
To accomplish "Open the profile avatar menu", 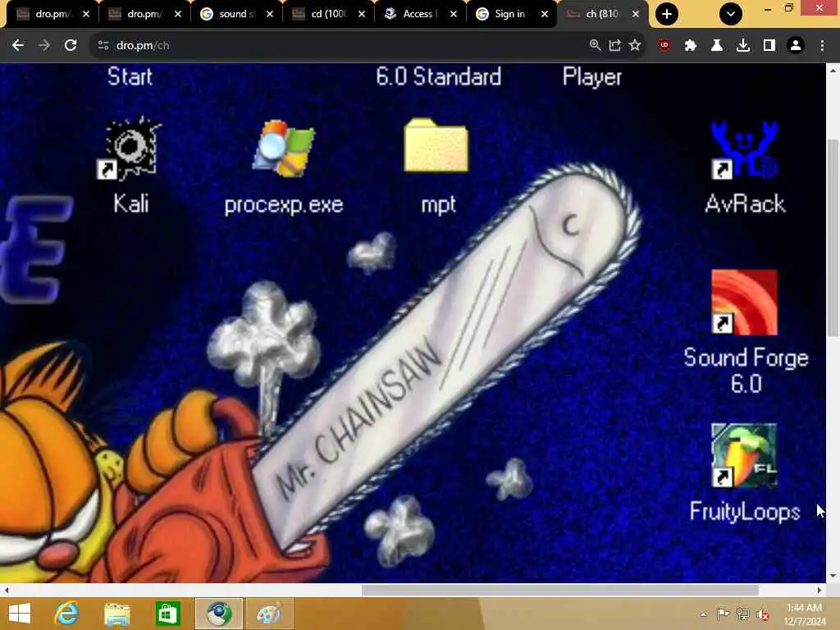I will [x=796, y=46].
